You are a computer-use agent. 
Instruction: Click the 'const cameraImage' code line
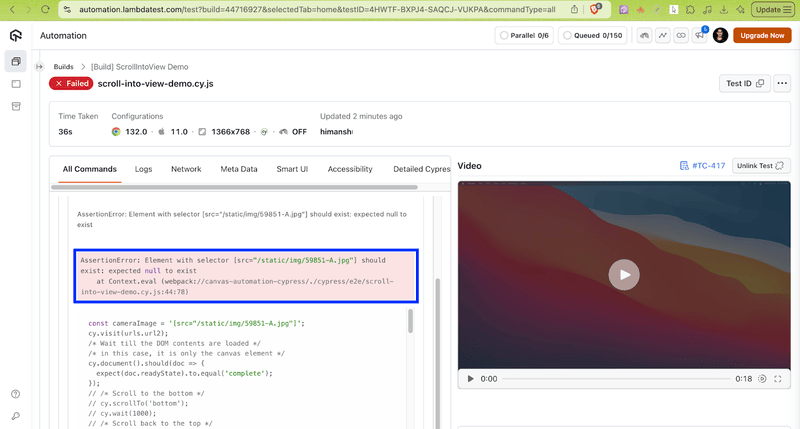(196, 323)
